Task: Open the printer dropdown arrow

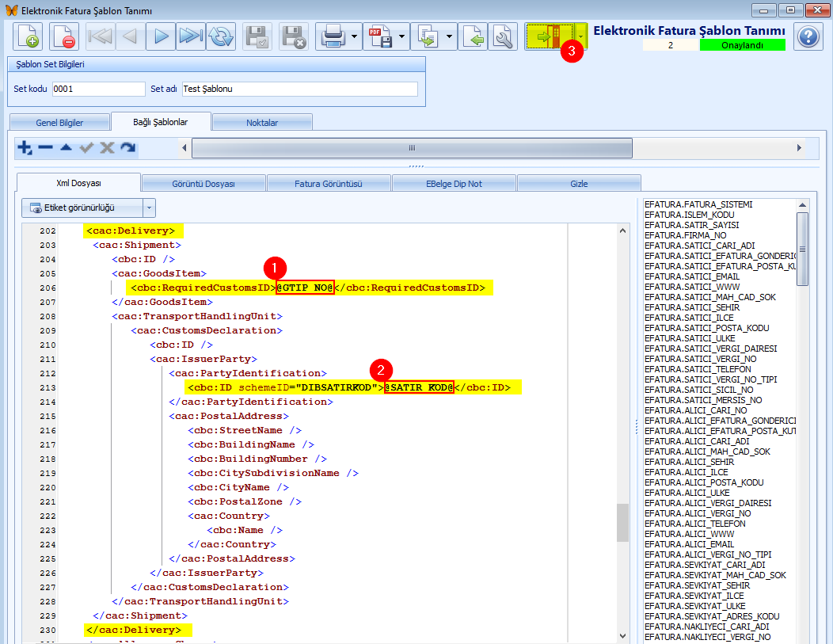Action: 355,36
